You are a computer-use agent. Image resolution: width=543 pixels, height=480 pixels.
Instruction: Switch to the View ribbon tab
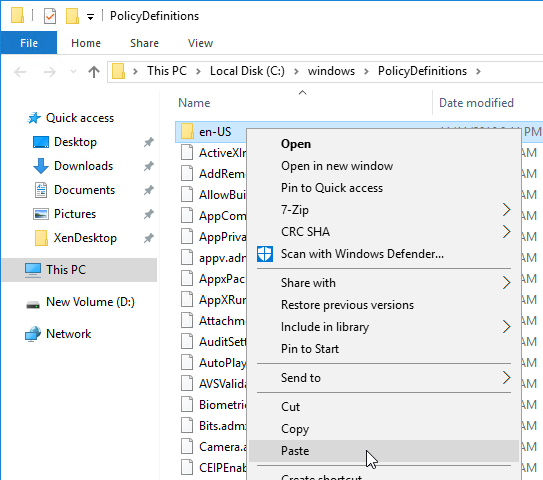coord(200,43)
